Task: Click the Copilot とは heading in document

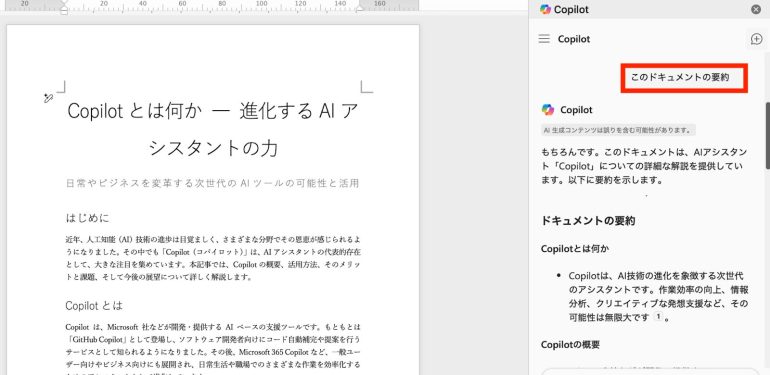Action: click(x=94, y=306)
